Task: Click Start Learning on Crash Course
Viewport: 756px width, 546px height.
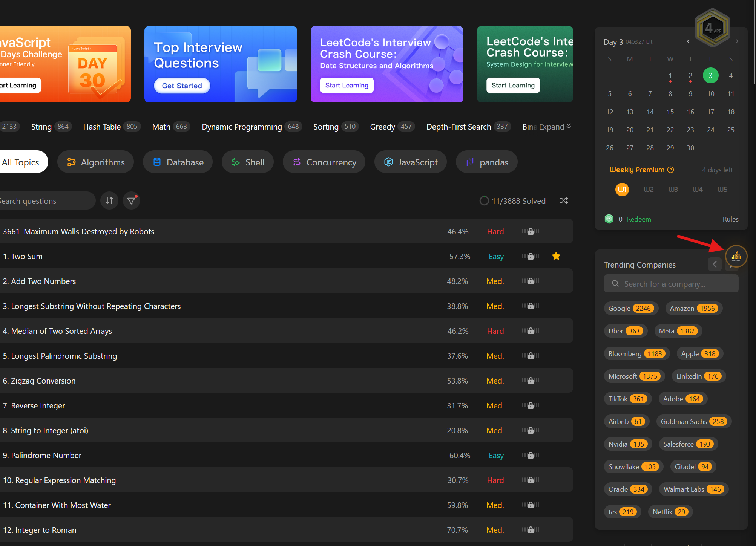Action: (346, 85)
